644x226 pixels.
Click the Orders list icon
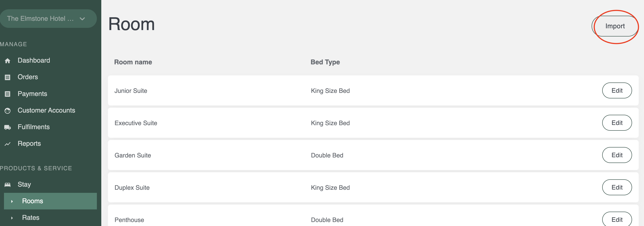click(8, 77)
